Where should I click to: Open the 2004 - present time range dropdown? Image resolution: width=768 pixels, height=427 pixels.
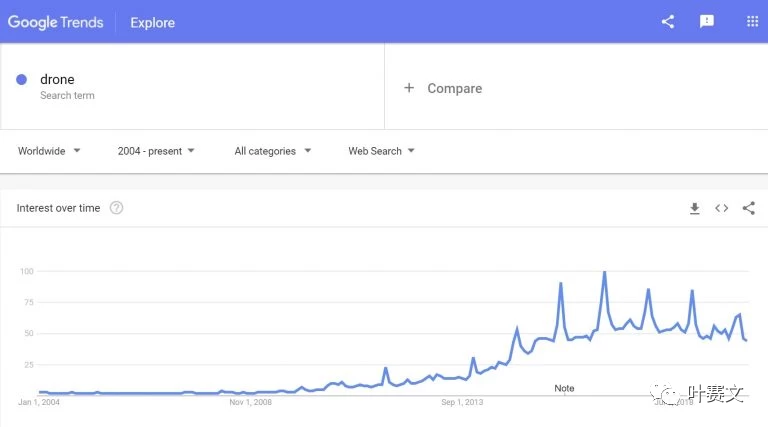156,151
